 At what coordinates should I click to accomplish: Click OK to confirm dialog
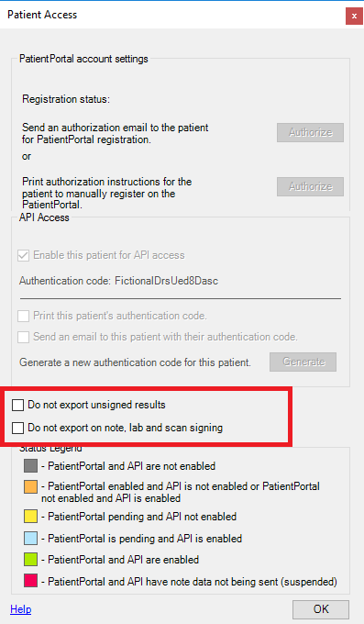point(321,609)
